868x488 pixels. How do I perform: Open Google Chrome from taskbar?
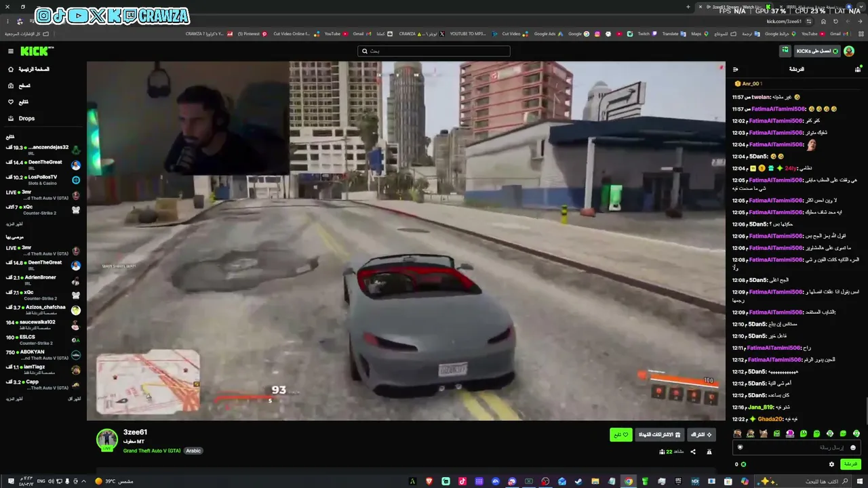point(629,481)
